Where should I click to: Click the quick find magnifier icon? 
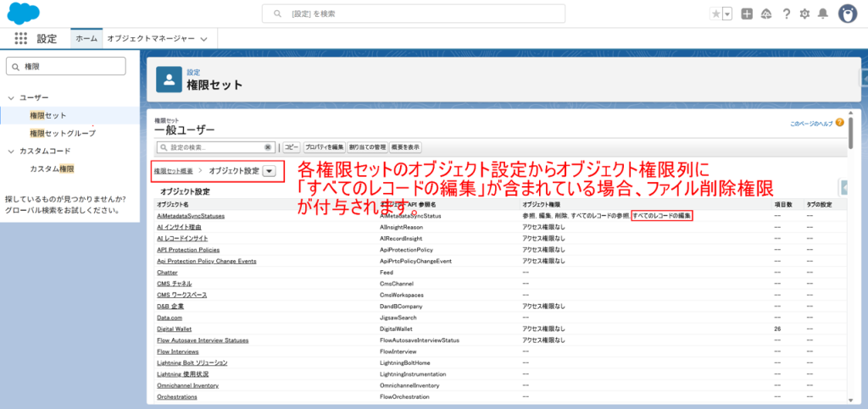pyautogui.click(x=15, y=66)
